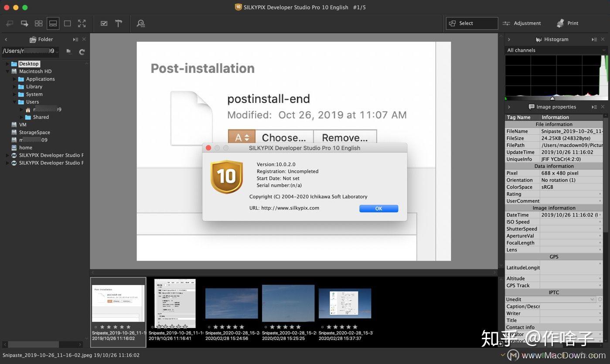Viewport: 610px width, 364px height.
Task: Open the search loupe tool
Action: [140, 23]
